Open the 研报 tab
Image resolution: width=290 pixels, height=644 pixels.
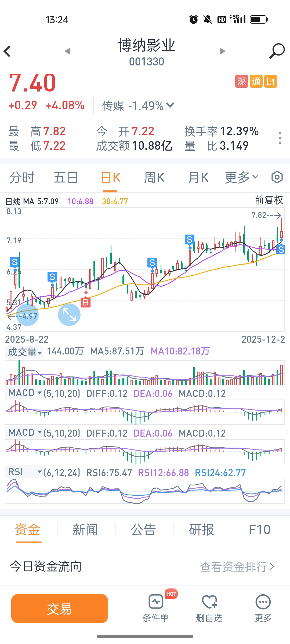pos(202,530)
